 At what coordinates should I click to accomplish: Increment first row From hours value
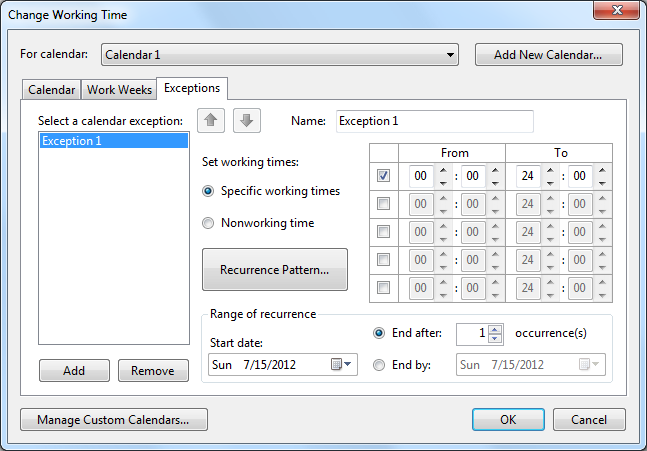coord(443,170)
